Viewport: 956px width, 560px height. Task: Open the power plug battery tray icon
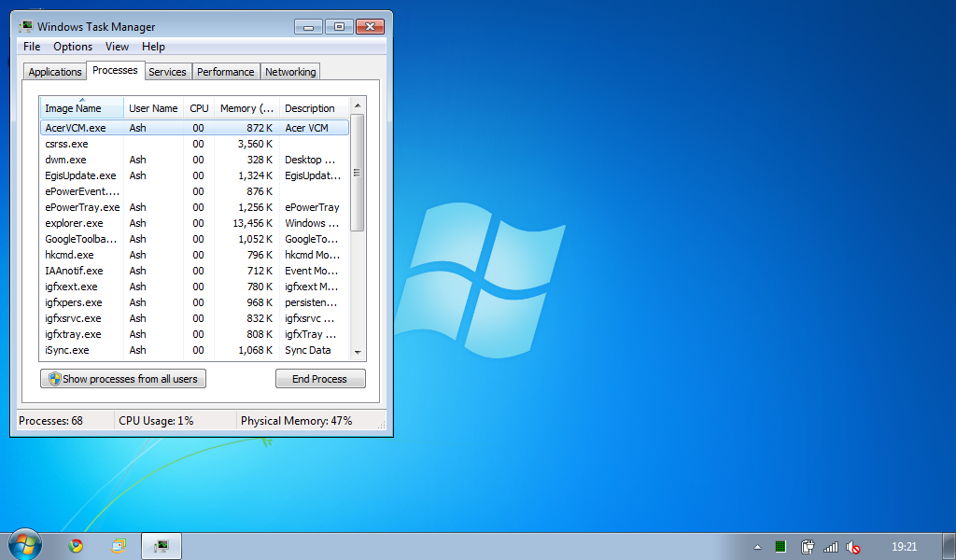pyautogui.click(x=808, y=547)
